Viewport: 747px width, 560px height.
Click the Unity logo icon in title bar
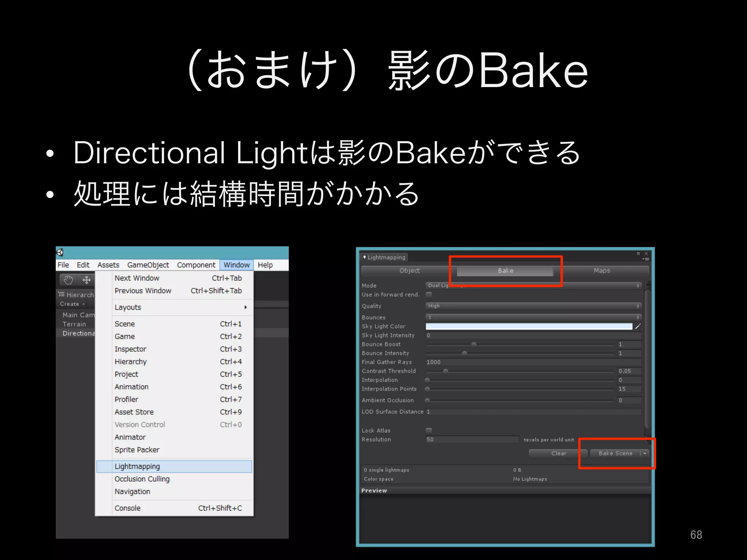click(60, 252)
